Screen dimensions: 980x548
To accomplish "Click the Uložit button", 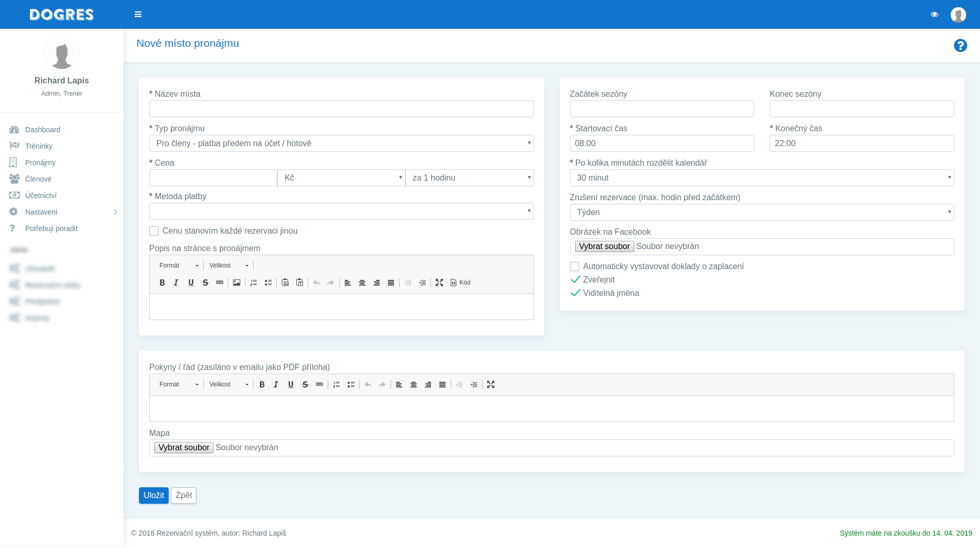I will tap(153, 496).
